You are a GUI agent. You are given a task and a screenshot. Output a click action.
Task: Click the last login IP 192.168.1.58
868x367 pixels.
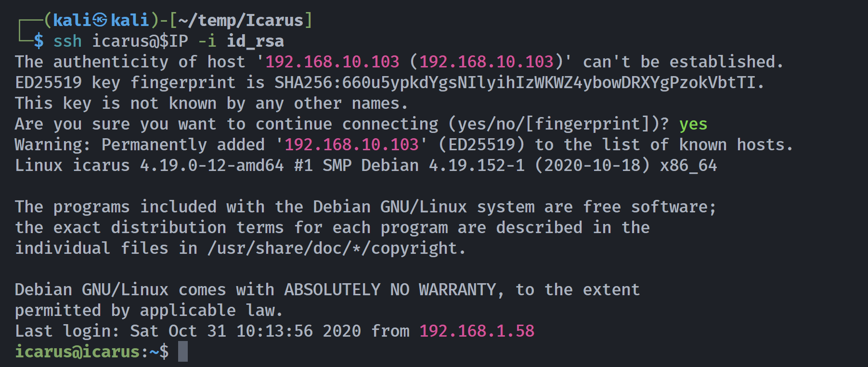pos(477,331)
